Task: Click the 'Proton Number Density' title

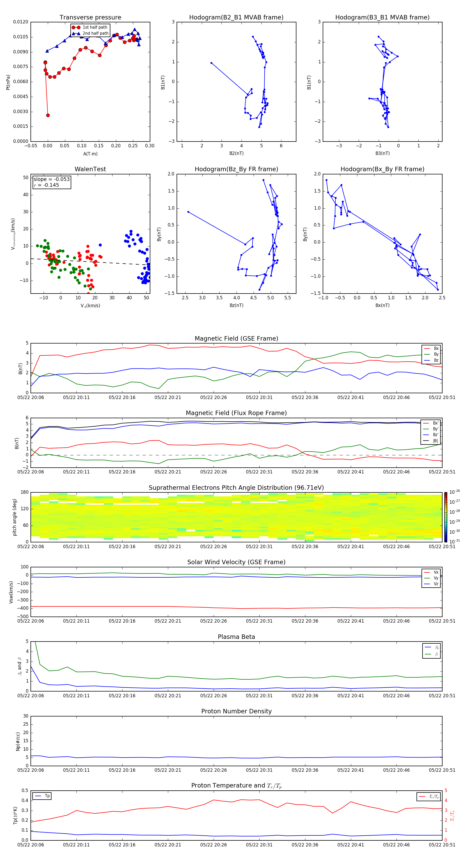Action: tap(236, 711)
